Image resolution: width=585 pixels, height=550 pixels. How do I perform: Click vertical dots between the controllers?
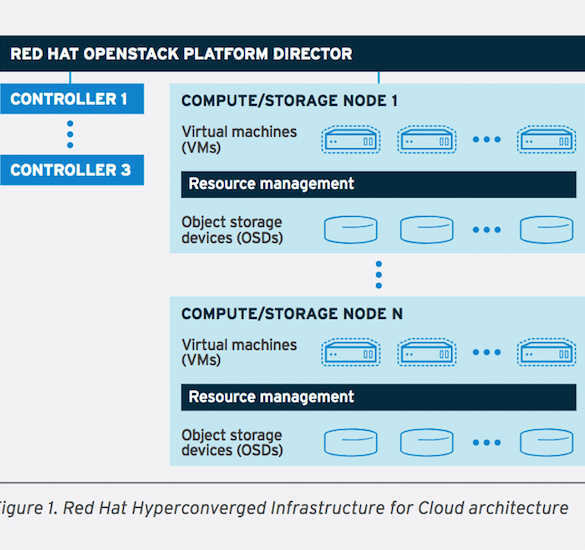pyautogui.click(x=70, y=134)
